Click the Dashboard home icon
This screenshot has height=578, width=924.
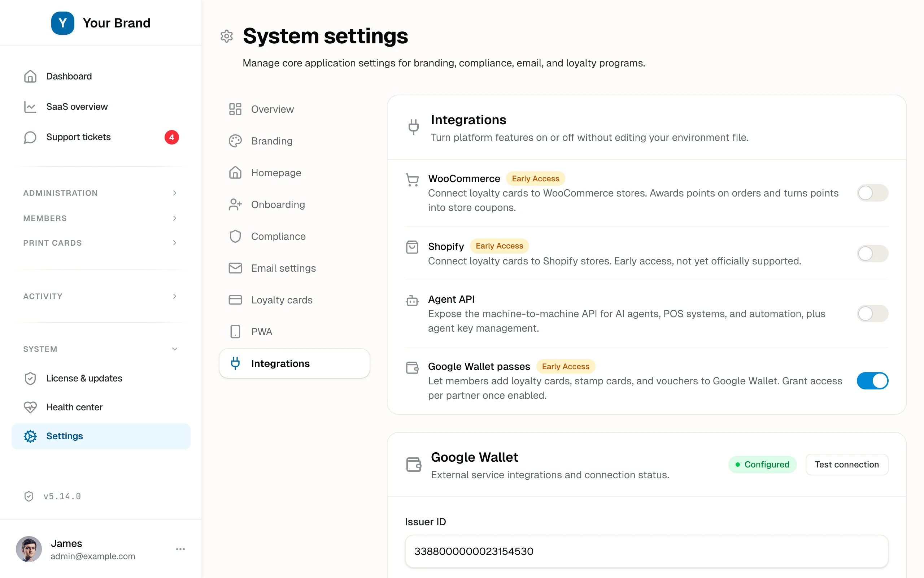coord(30,77)
